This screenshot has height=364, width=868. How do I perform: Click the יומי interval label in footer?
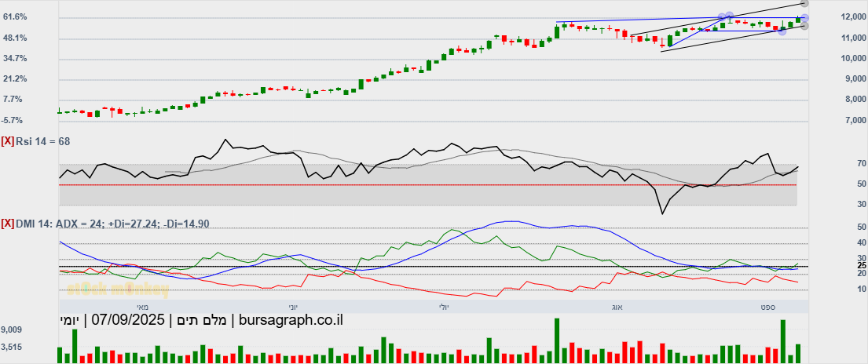pos(70,319)
